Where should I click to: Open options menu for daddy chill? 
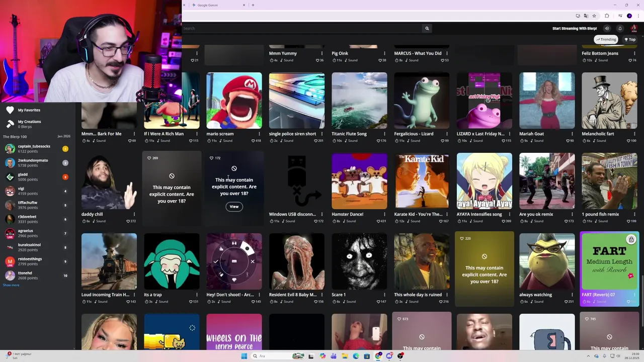click(134, 214)
